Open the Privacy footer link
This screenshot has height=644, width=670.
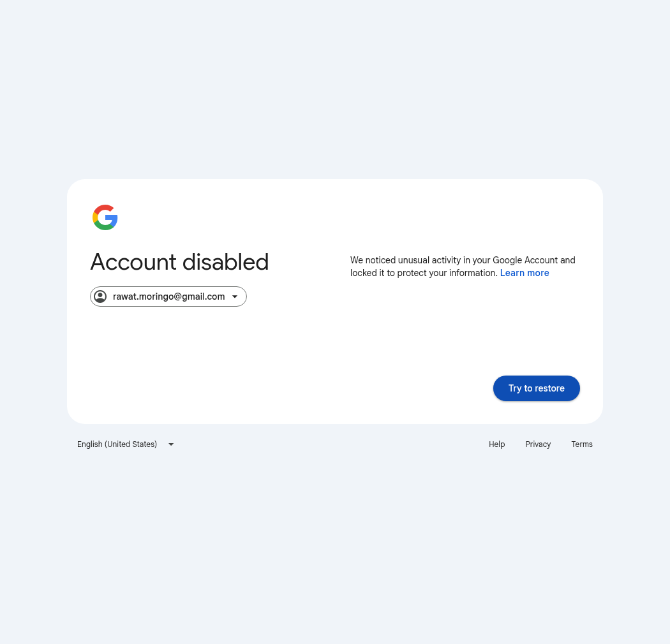click(538, 444)
